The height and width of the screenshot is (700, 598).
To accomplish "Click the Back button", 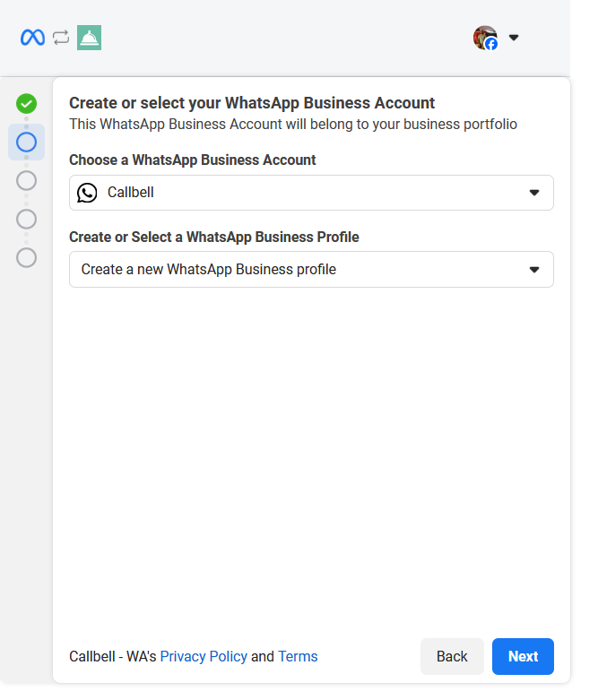I will [x=452, y=657].
